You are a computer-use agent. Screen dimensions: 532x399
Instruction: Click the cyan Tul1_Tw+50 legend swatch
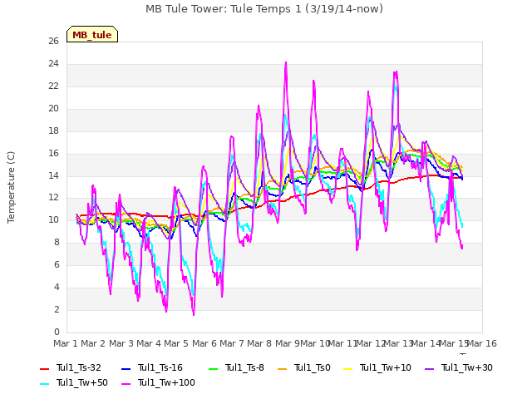pos(44,383)
